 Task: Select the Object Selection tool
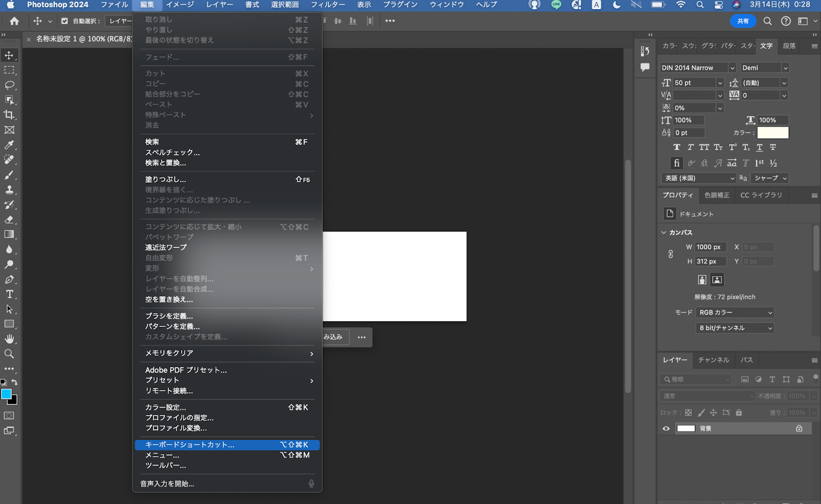[9, 100]
